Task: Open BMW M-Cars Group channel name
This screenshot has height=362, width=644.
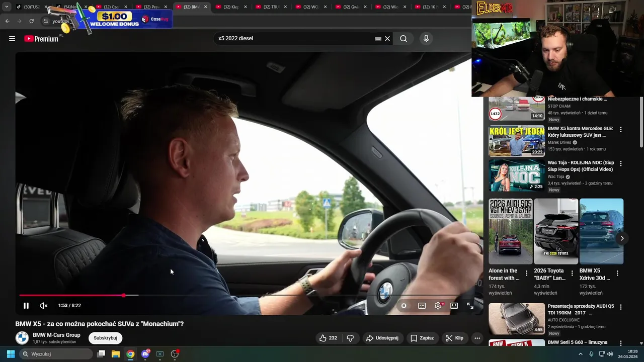Action: 56,335
